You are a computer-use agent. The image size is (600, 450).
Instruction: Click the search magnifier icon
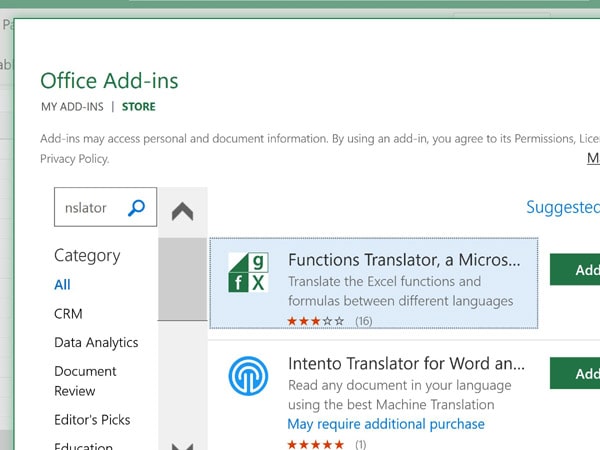(136, 208)
